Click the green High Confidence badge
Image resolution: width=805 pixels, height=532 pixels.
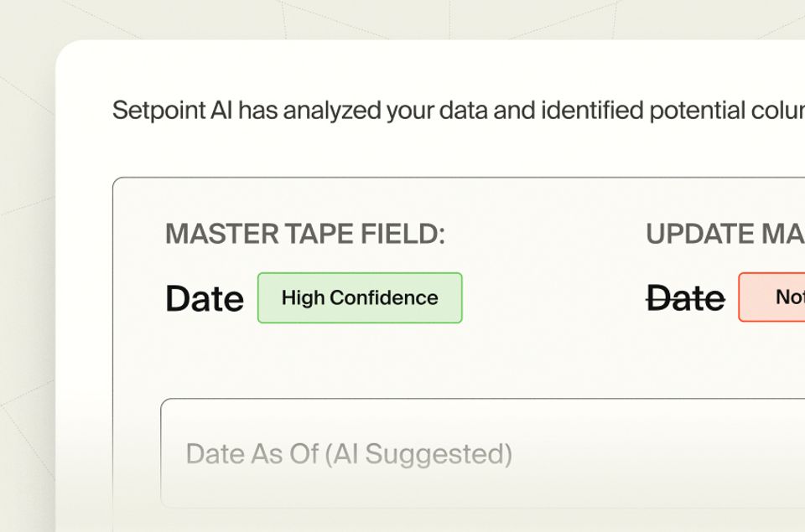360,297
